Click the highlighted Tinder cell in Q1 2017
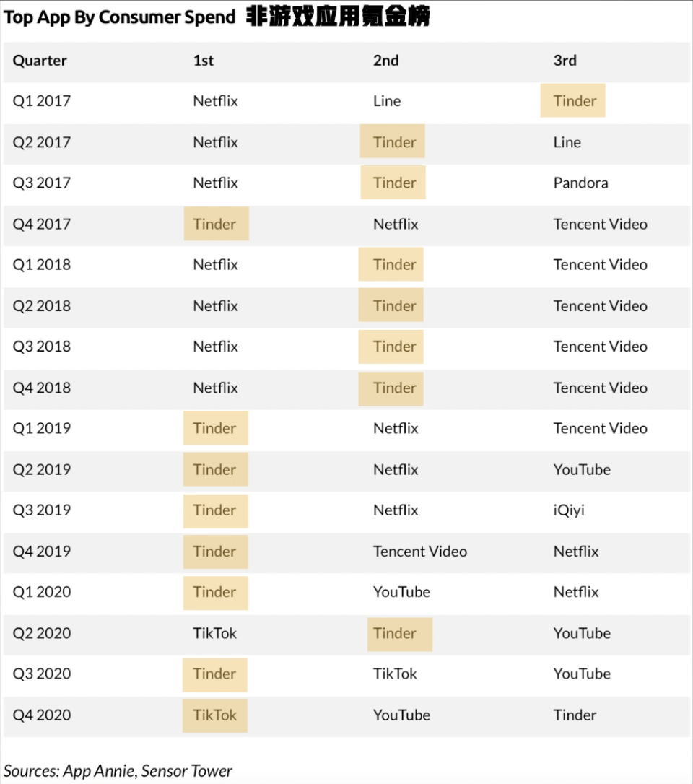The height and width of the screenshot is (784, 693). point(575,101)
